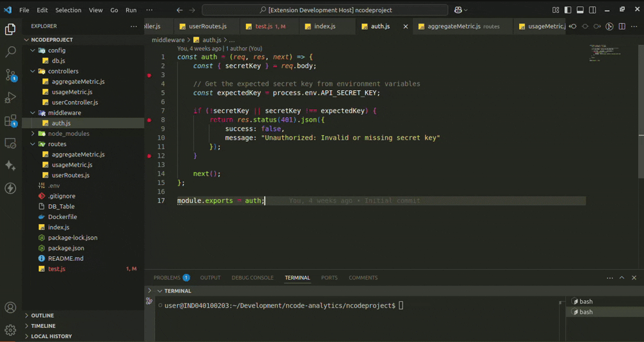The height and width of the screenshot is (342, 644).
Task: Open the editor More Actions ellipsis
Action: [x=634, y=26]
